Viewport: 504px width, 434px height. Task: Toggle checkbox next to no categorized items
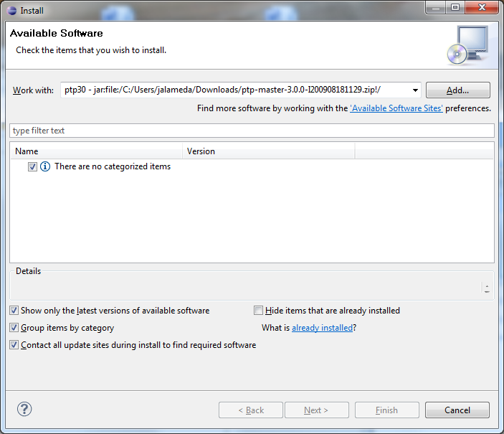32,166
